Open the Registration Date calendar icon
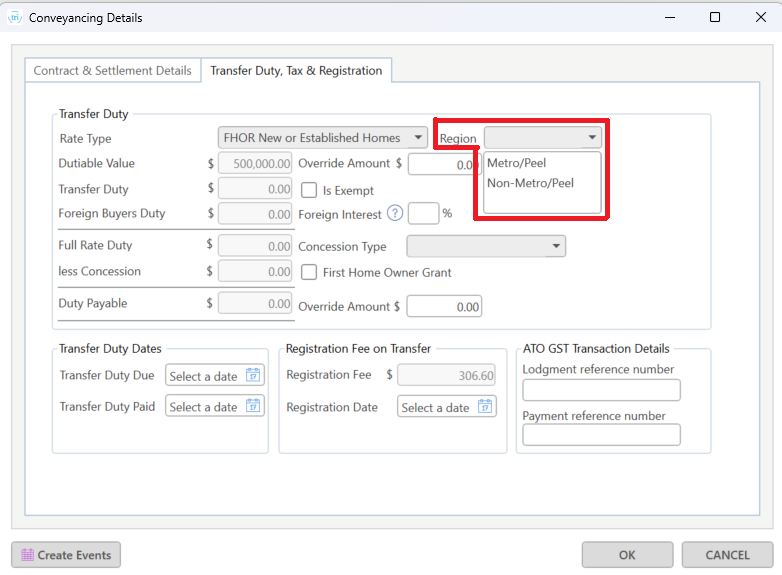 [x=485, y=406]
